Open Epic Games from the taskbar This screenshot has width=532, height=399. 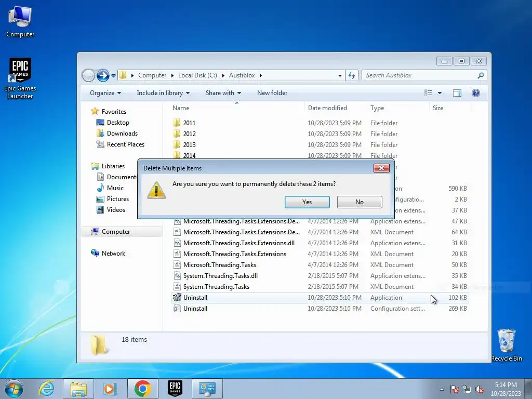click(x=175, y=389)
